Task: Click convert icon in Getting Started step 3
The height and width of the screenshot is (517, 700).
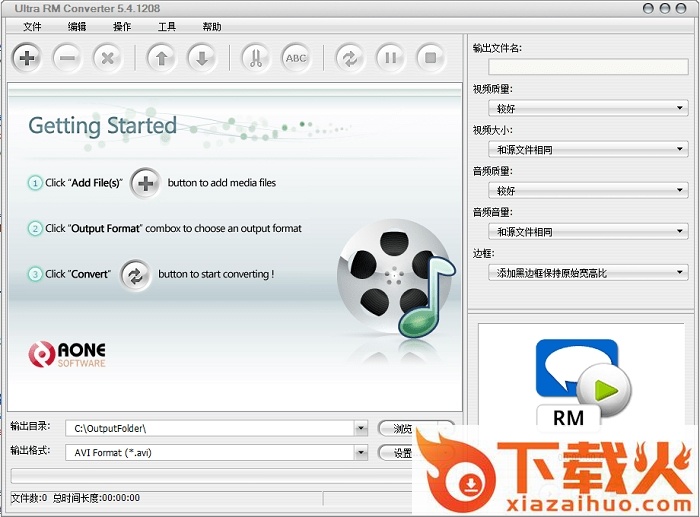Action: 136,275
